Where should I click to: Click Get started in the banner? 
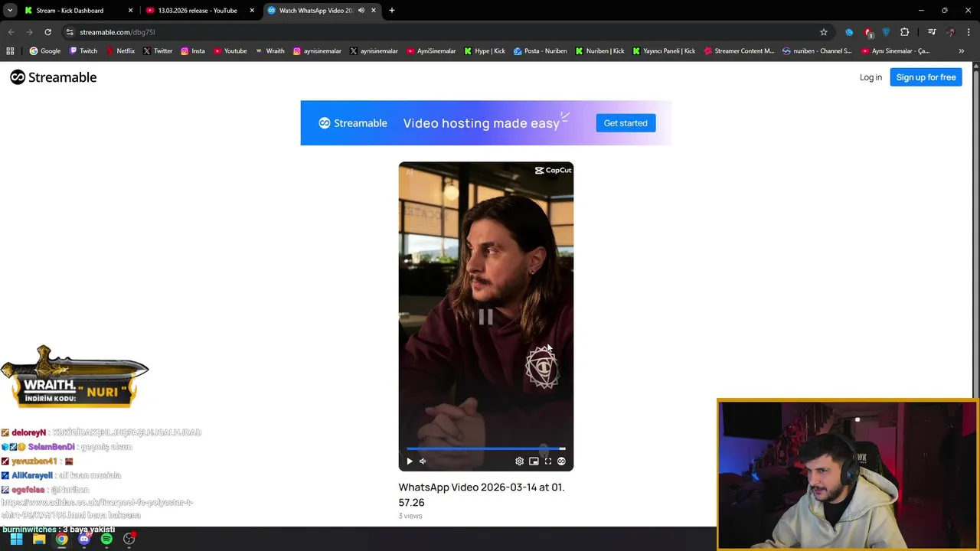click(x=626, y=123)
